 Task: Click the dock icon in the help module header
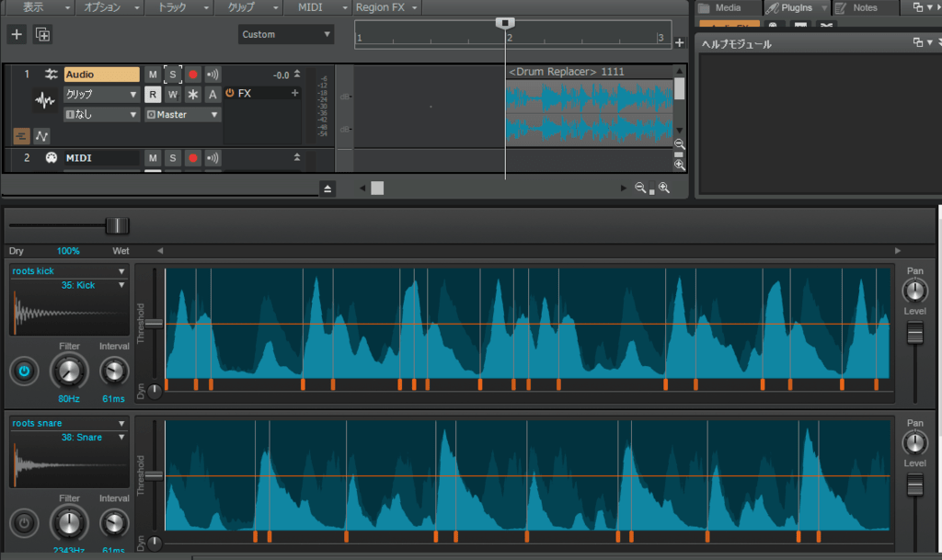917,42
